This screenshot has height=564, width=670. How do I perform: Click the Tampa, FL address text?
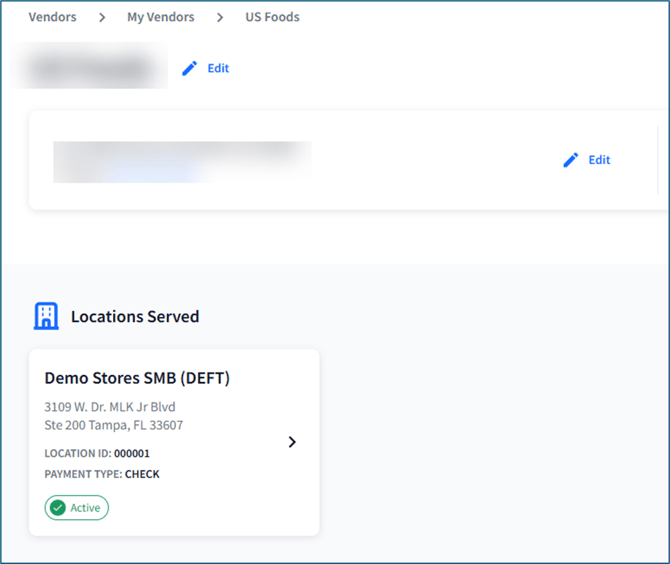[114, 425]
